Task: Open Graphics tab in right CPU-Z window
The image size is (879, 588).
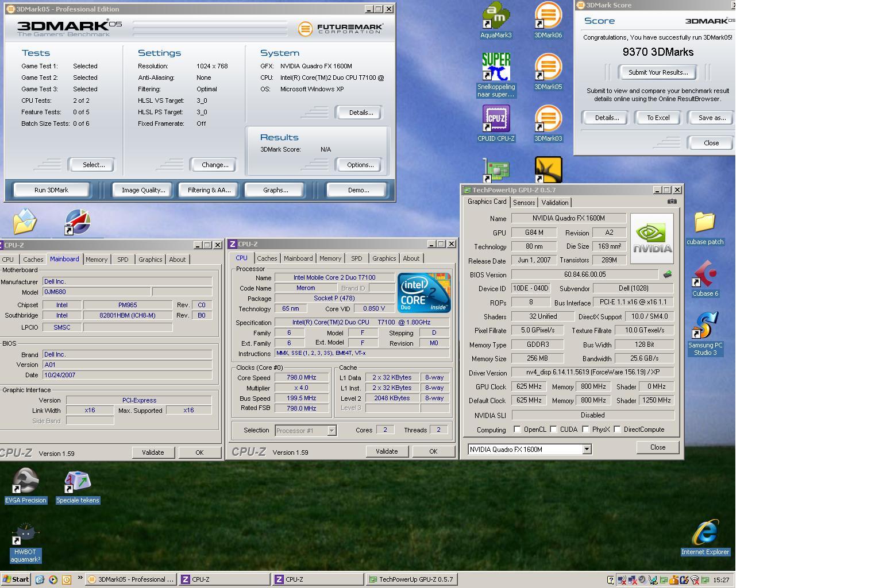Action: (384, 258)
